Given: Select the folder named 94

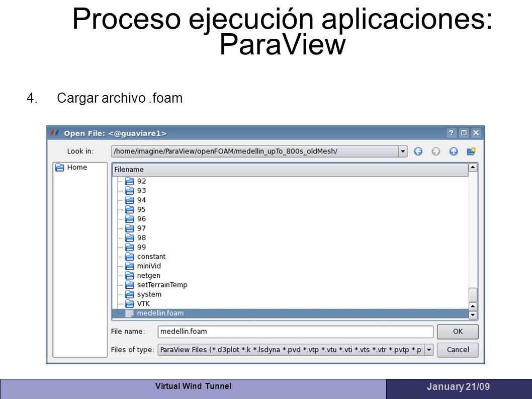Looking at the screenshot, I should tap(141, 200).
